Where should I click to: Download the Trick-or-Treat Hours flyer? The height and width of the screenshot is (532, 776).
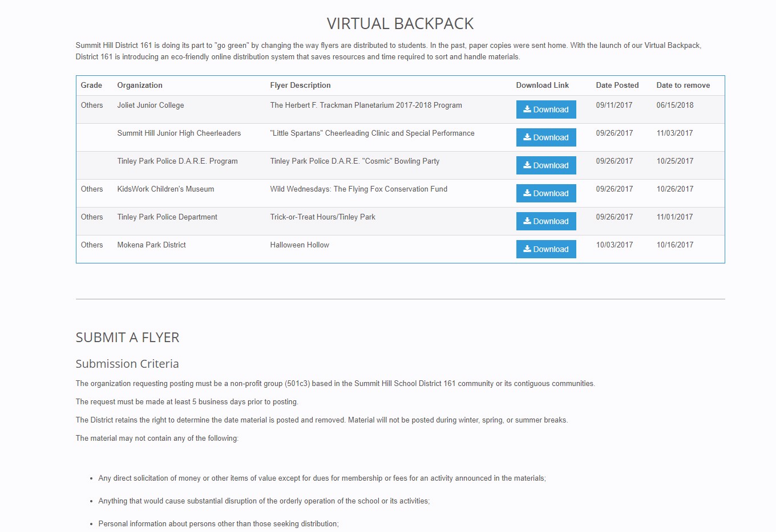[545, 221]
